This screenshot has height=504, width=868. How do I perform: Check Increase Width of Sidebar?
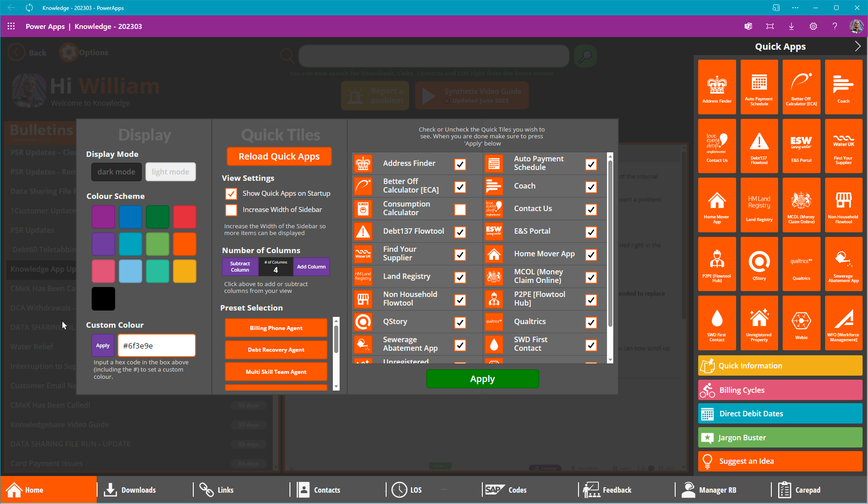231,210
